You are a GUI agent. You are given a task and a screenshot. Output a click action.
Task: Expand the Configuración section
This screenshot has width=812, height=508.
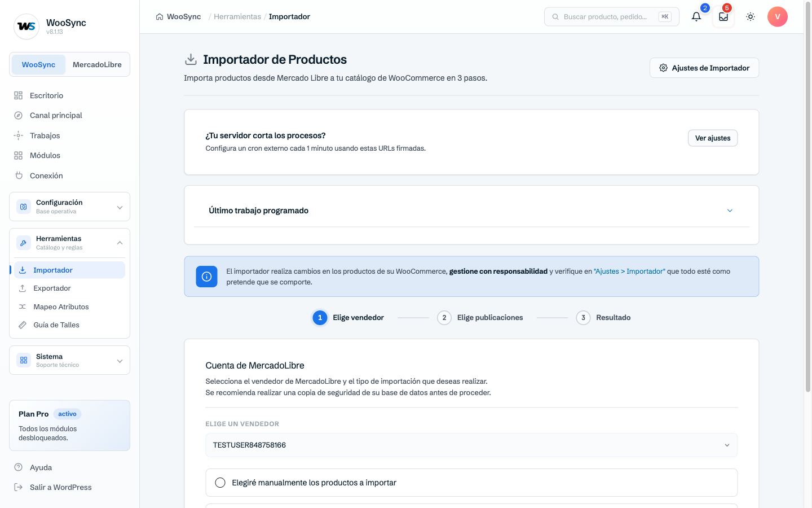click(x=69, y=207)
